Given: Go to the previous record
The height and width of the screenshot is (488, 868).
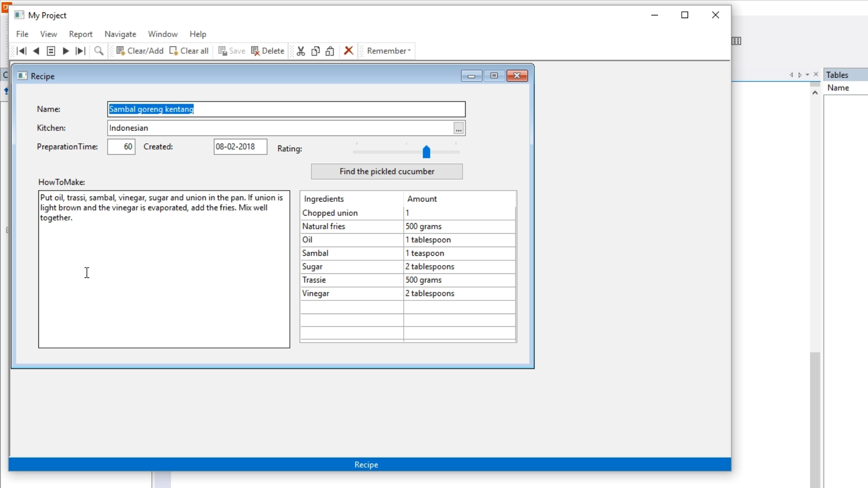Looking at the screenshot, I should tap(36, 51).
